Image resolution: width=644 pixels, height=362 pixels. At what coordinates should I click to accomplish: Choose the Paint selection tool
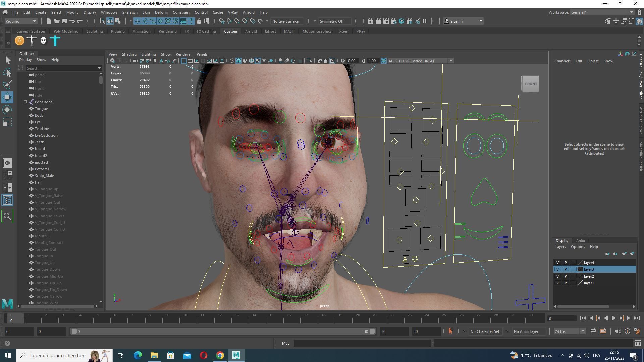pyautogui.click(x=7, y=84)
